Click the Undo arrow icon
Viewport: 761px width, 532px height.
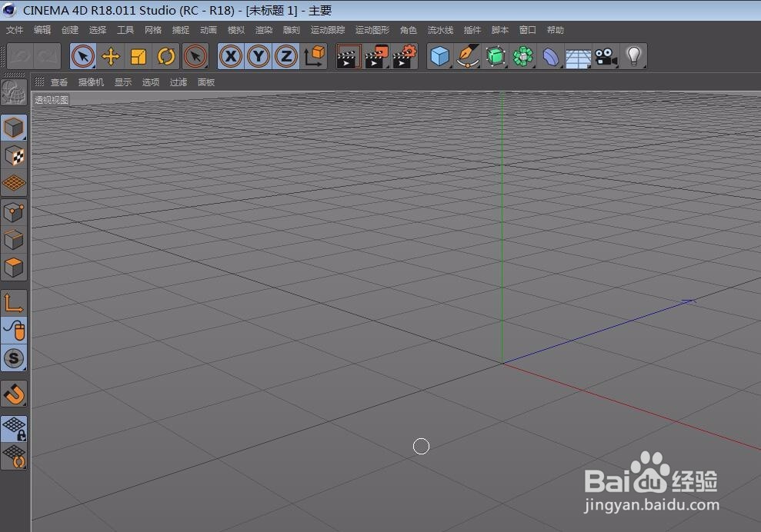tap(21, 56)
